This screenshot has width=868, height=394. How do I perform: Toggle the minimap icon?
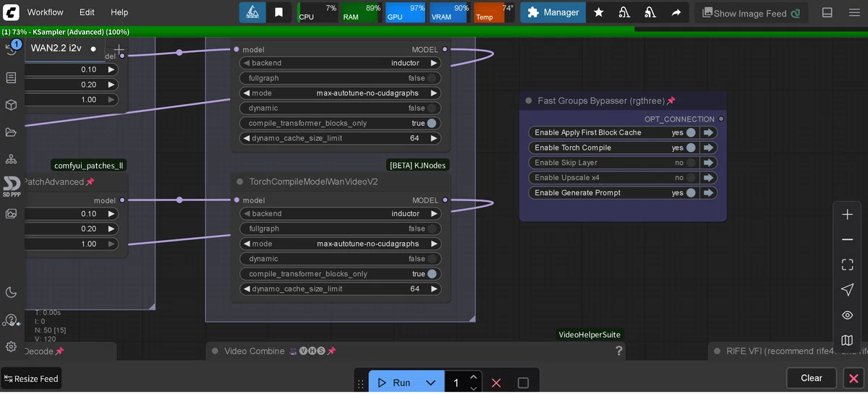[847, 341]
